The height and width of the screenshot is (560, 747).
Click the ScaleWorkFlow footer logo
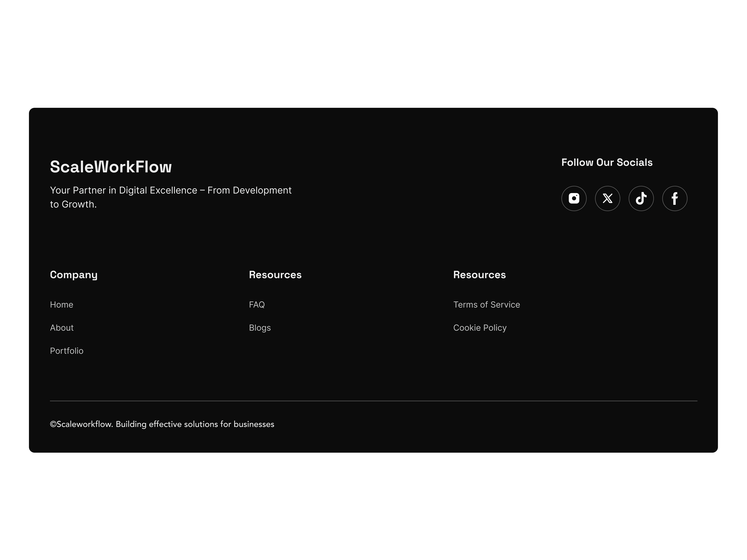pos(111,167)
